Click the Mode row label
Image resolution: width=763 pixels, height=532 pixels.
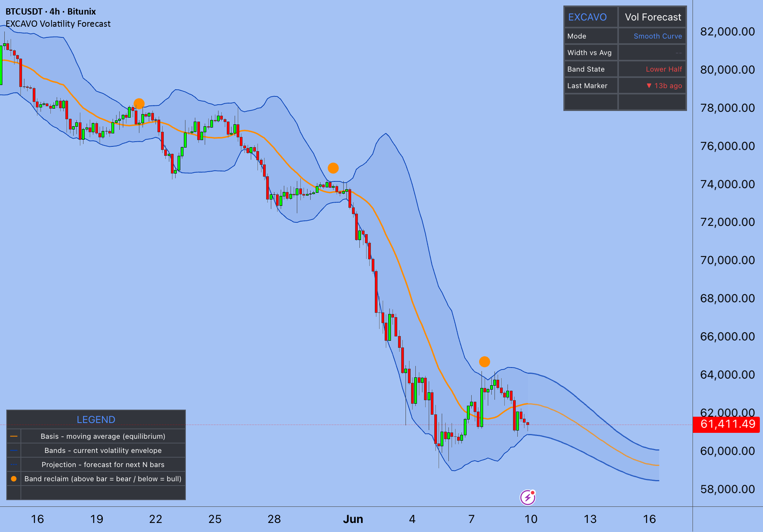pyautogui.click(x=577, y=36)
